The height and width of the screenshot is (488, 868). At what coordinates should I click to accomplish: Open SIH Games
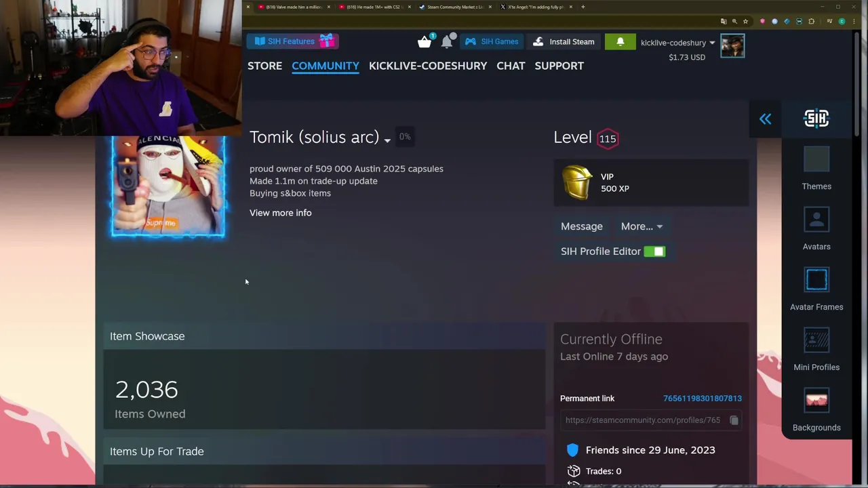pyautogui.click(x=492, y=41)
